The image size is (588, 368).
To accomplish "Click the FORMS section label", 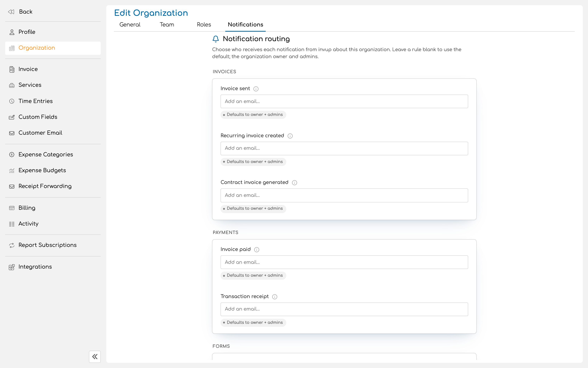I will click(221, 346).
